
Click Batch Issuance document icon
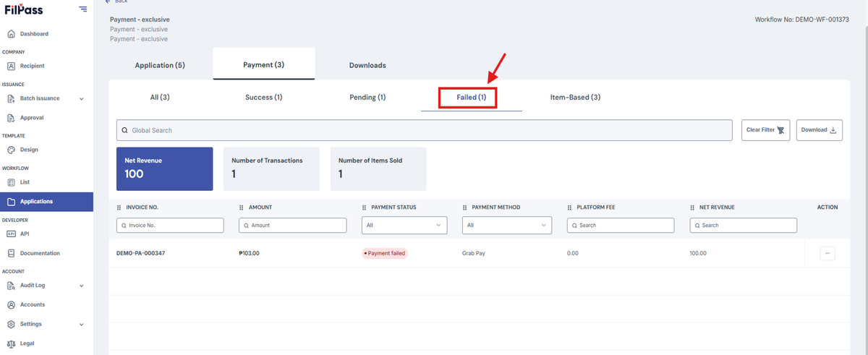(x=11, y=98)
